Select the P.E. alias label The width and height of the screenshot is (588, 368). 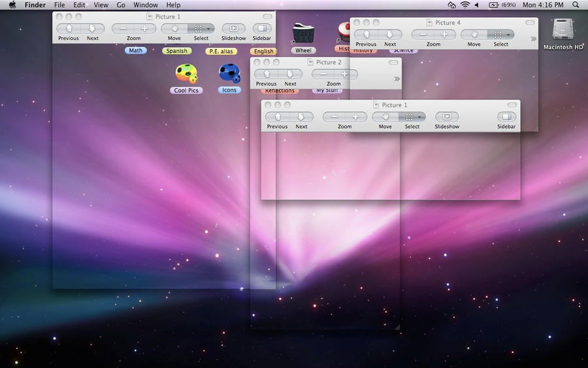221,51
